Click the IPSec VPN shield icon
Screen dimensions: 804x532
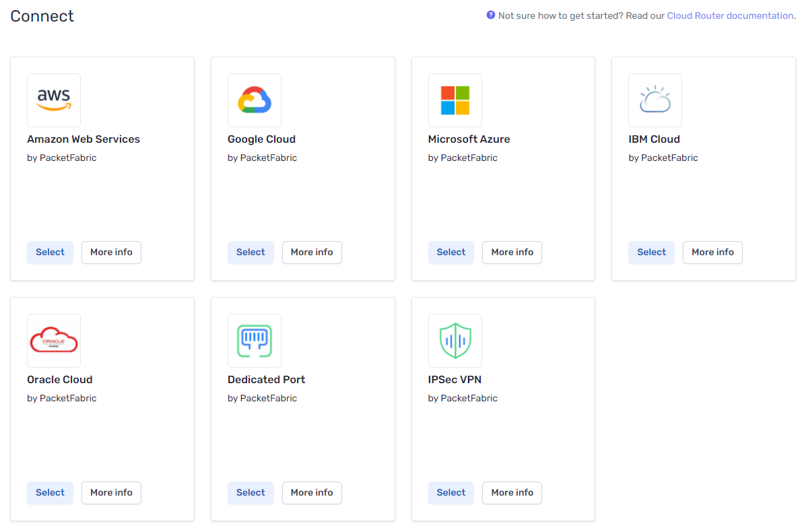455,341
